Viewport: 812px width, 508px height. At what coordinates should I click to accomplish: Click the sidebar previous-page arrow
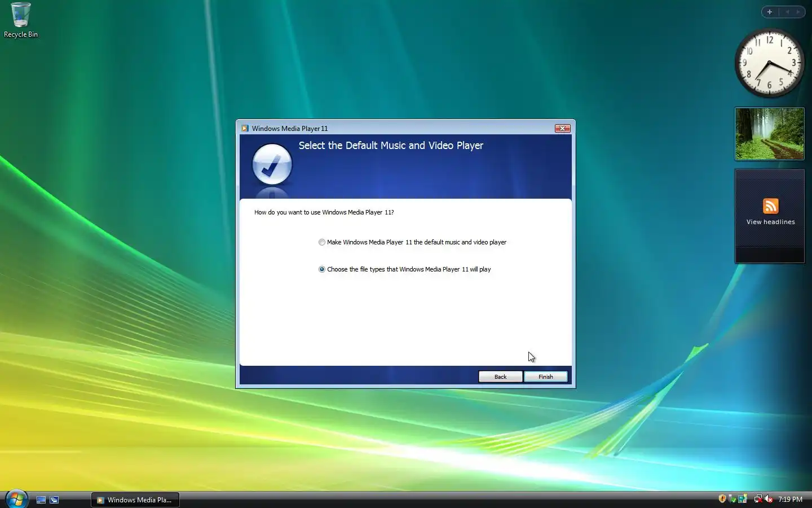787,12
